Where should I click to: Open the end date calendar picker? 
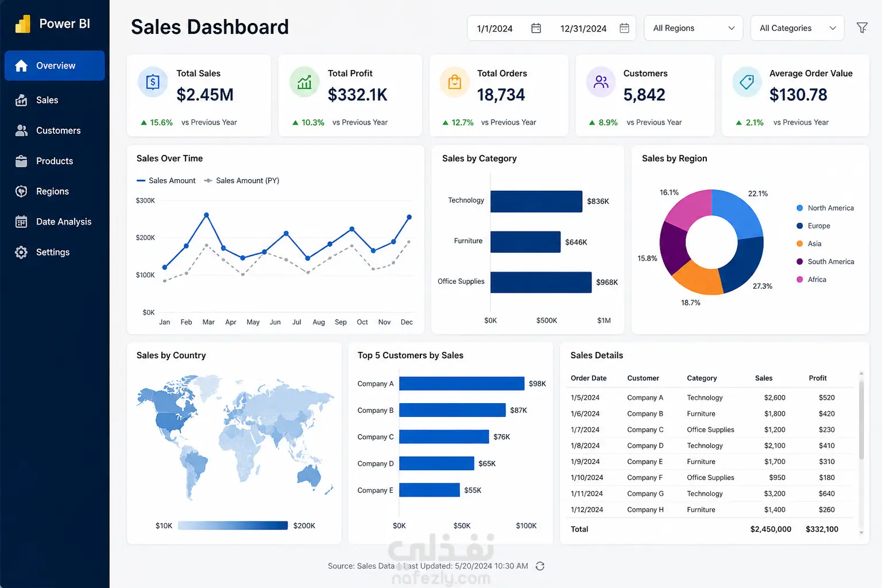tap(624, 28)
